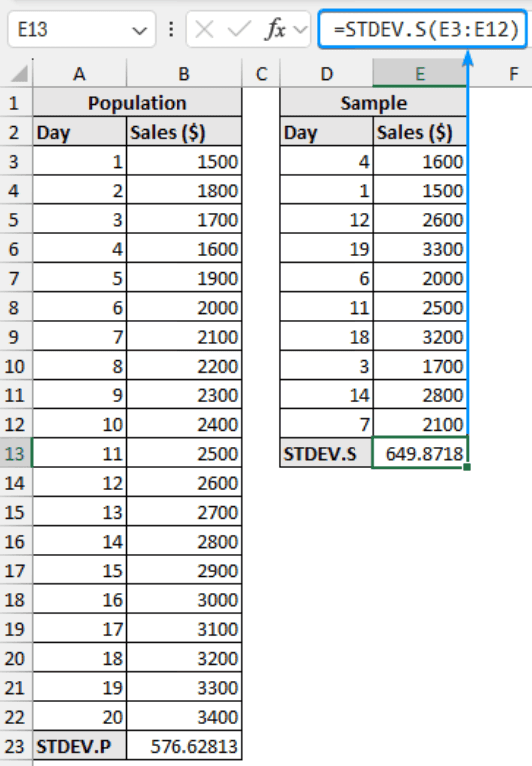Select row 1 header

15,103
